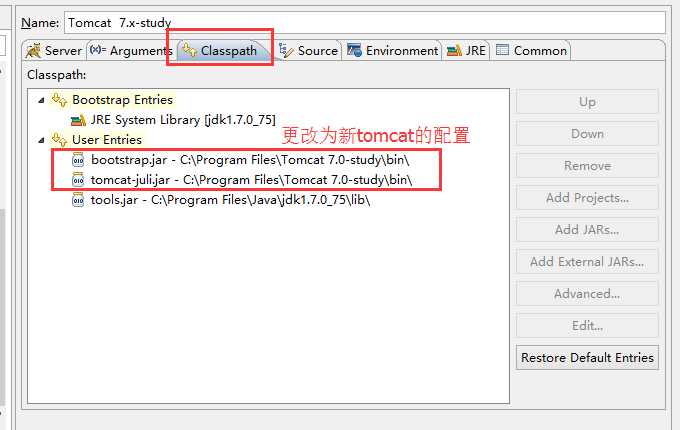Open the Common tab
The width and height of the screenshot is (680, 430).
(x=531, y=51)
